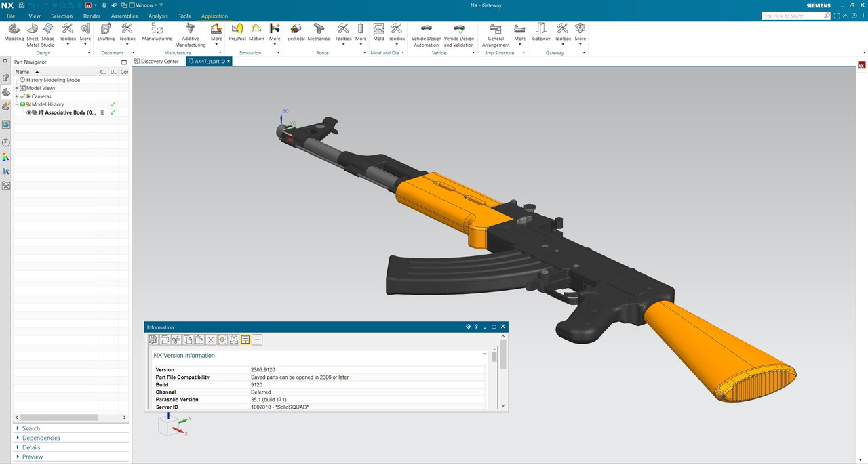The width and height of the screenshot is (868, 471).
Task: Open the Tools tab
Action: 184,16
